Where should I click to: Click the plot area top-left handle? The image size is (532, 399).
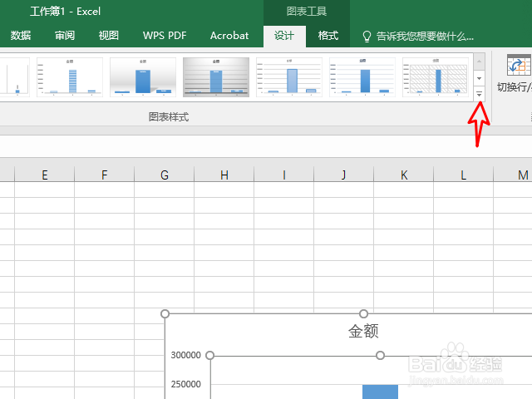[x=210, y=355]
